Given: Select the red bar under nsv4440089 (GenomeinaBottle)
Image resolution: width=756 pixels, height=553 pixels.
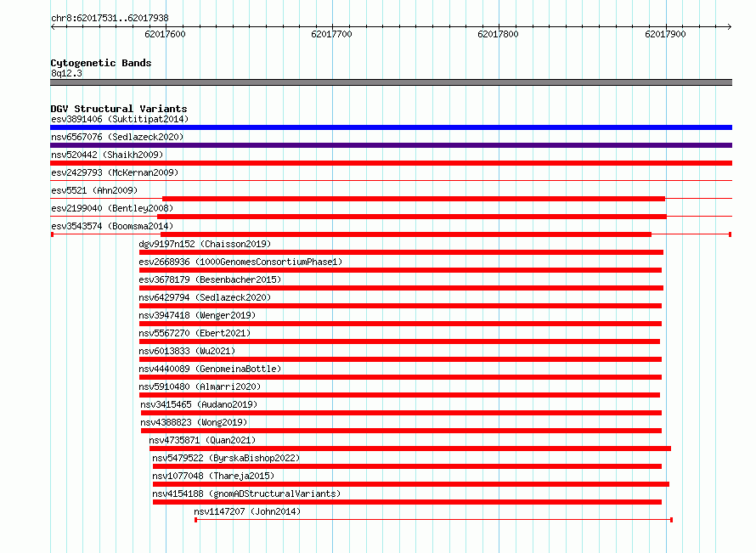Looking at the screenshot, I should click(x=400, y=377).
